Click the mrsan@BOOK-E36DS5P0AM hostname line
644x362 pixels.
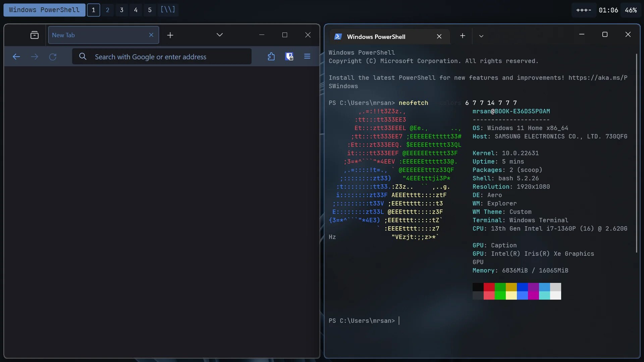(x=511, y=111)
